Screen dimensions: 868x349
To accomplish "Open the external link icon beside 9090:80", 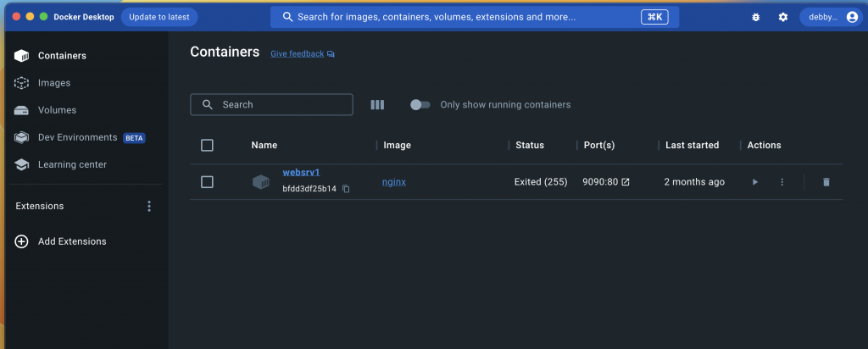I will (x=626, y=182).
